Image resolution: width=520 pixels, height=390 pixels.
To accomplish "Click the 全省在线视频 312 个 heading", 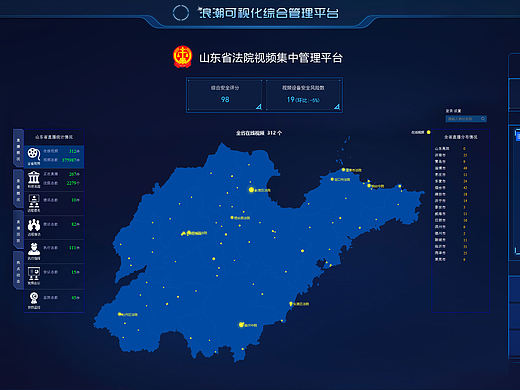I will (x=259, y=133).
